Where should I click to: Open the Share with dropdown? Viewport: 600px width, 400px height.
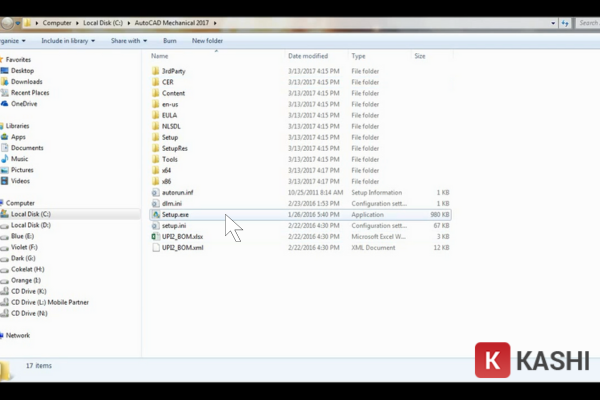pyautogui.click(x=129, y=41)
